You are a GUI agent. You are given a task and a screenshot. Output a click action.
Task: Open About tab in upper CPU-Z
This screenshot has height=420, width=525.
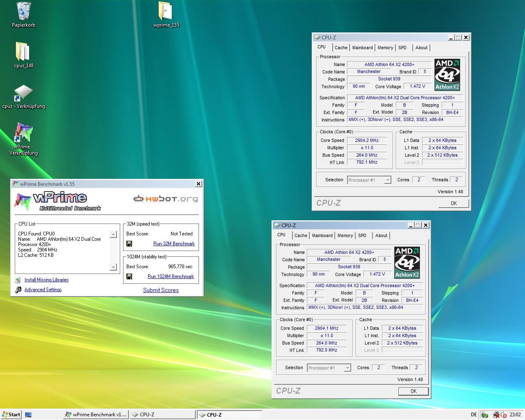pos(421,48)
